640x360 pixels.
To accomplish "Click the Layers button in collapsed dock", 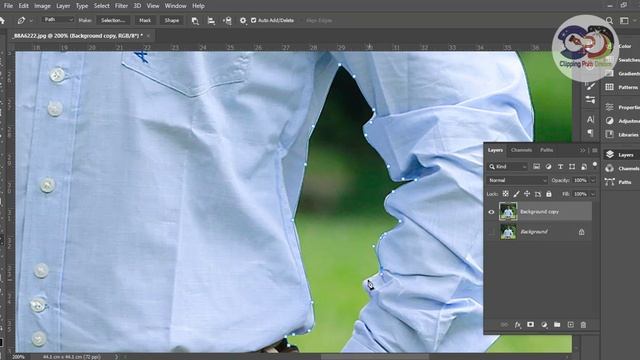I will [x=622, y=155].
